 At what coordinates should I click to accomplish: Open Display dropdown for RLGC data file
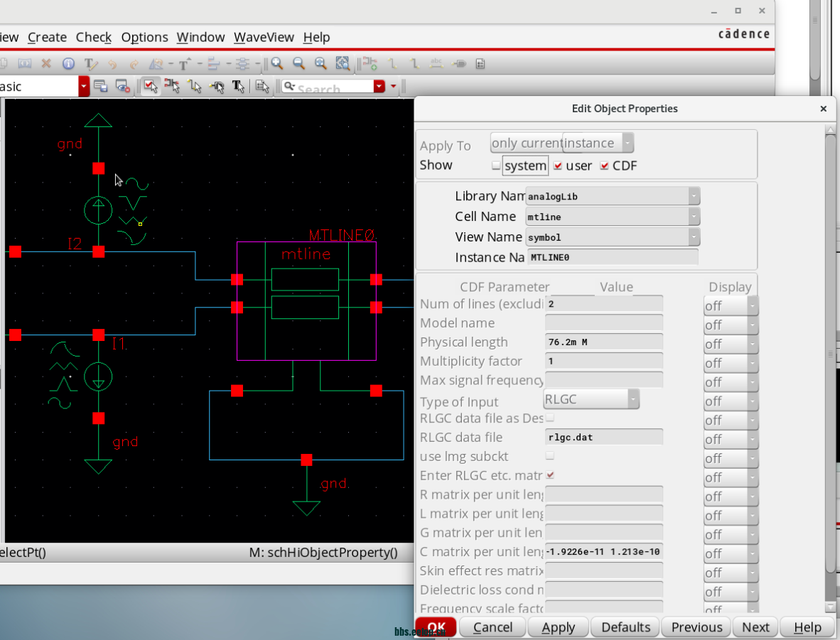coord(731,439)
